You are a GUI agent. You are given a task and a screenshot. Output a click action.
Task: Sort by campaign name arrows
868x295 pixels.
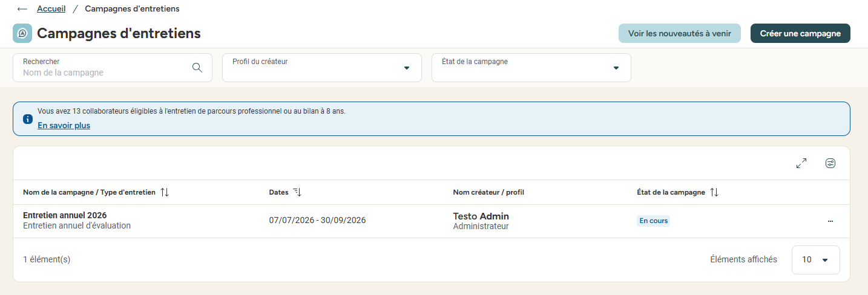click(165, 192)
